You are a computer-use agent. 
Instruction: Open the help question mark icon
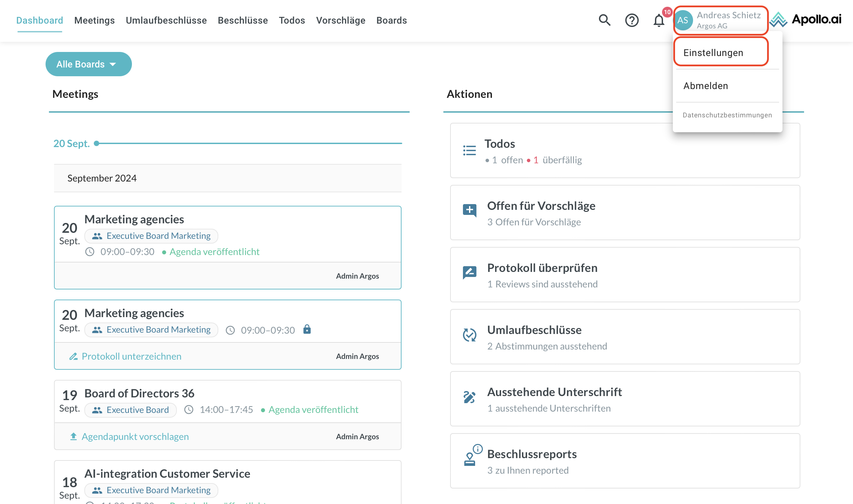point(632,20)
